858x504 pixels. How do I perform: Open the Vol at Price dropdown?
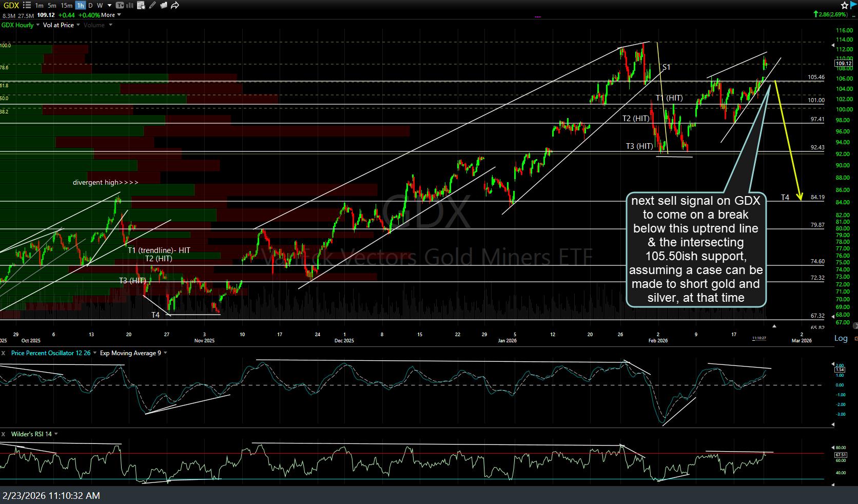78,25
